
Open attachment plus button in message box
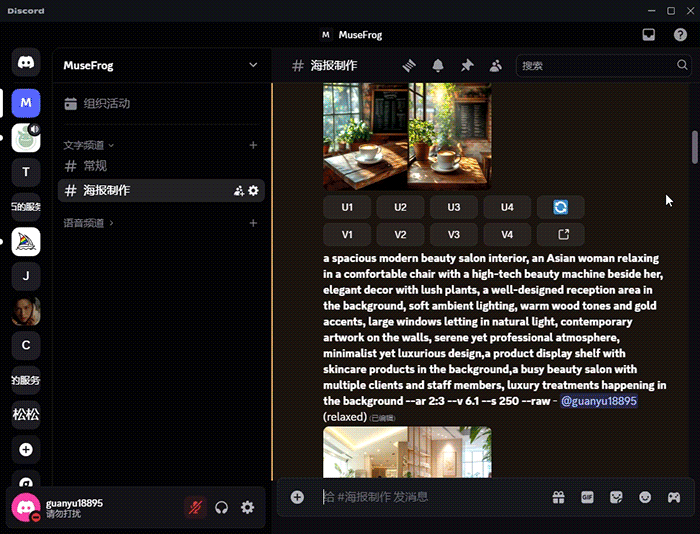[x=297, y=497]
